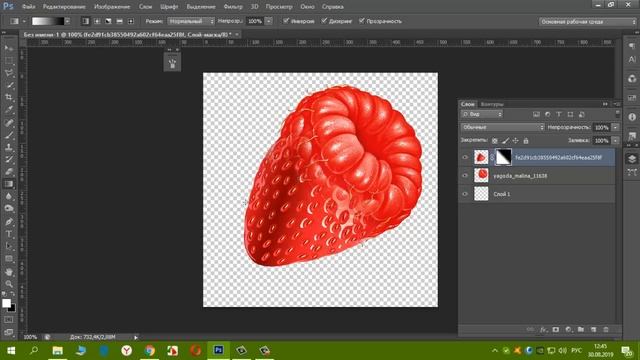The image size is (640, 360).
Task: Open gradient opacity slider arrow
Action: tap(269, 21)
